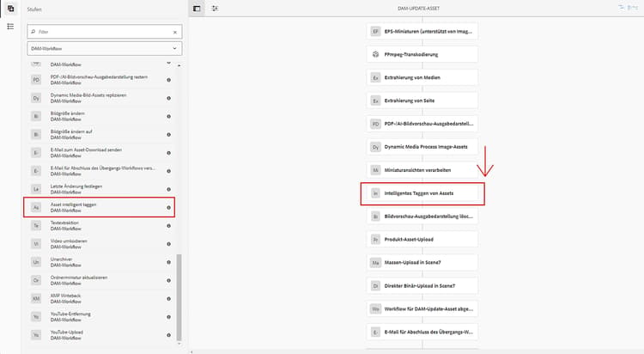The height and width of the screenshot is (354, 644).
Task: Select Video umkodieren step in list
Action: tap(100, 244)
